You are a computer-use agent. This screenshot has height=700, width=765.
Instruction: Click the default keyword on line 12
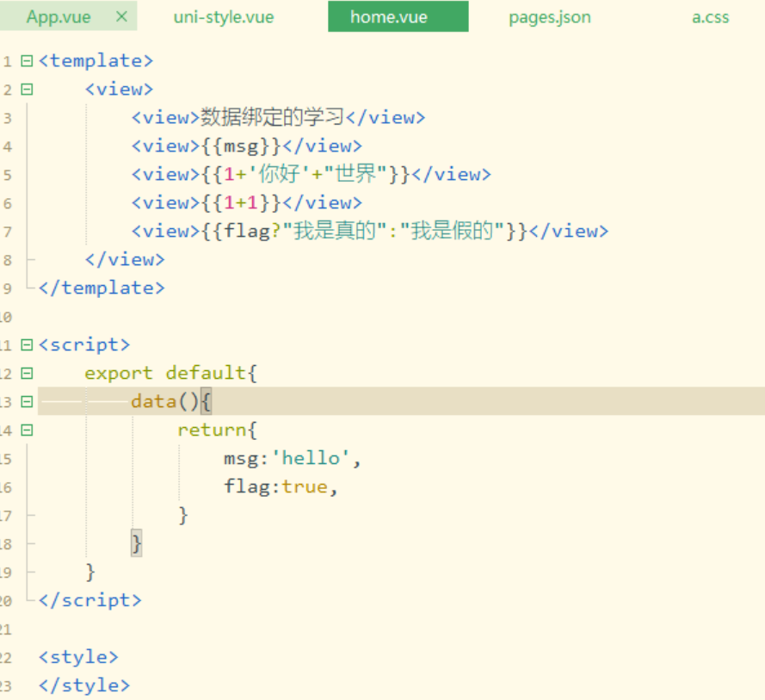click(x=206, y=373)
